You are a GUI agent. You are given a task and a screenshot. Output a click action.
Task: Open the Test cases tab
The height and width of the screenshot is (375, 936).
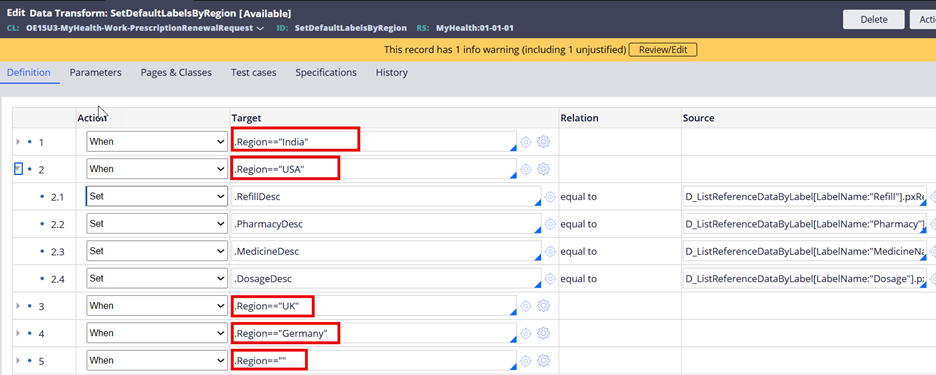[x=254, y=72]
